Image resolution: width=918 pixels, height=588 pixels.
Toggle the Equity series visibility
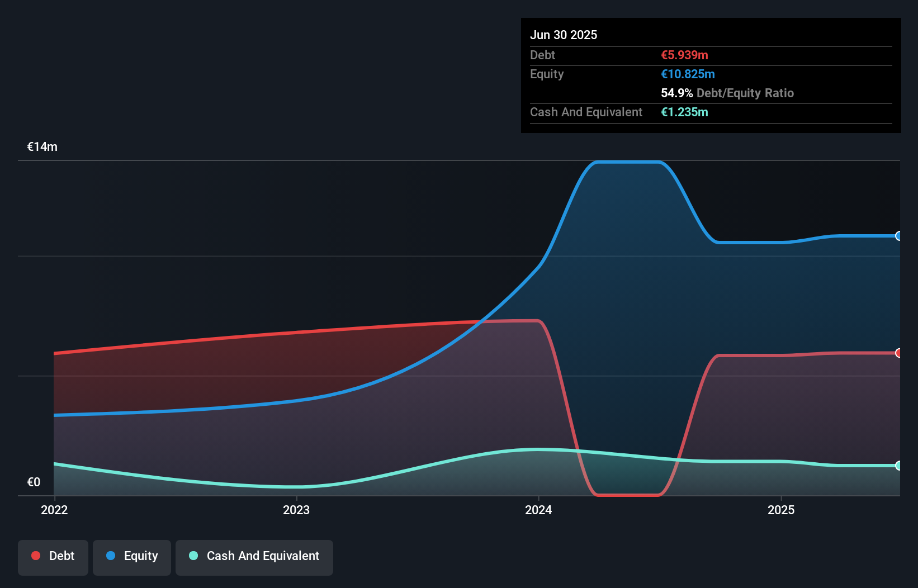(131, 556)
